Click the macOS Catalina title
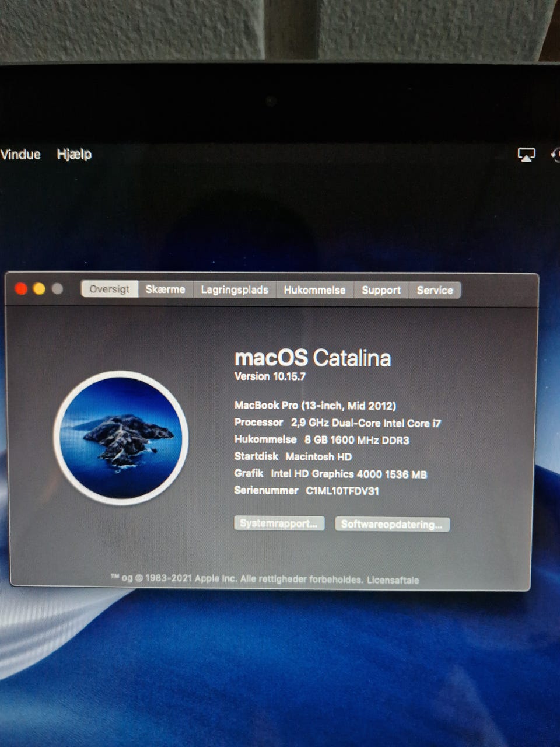Image resolution: width=560 pixels, height=747 pixels. (x=313, y=358)
